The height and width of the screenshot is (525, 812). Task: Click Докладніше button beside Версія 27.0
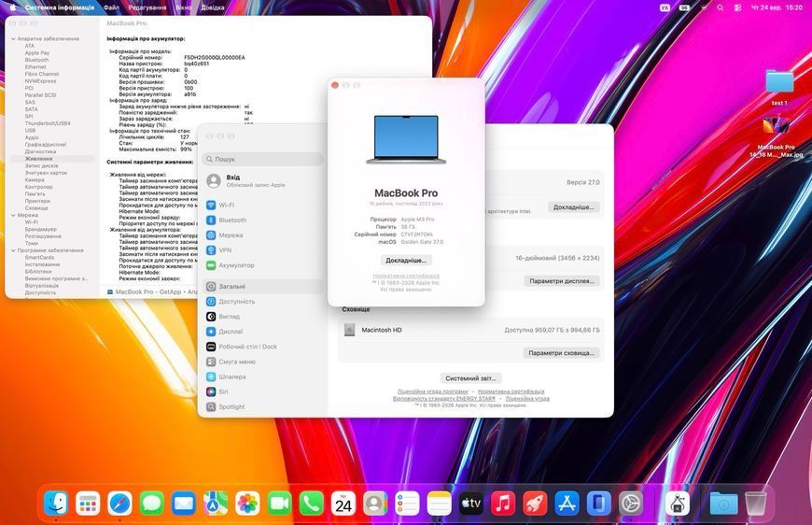click(x=574, y=207)
